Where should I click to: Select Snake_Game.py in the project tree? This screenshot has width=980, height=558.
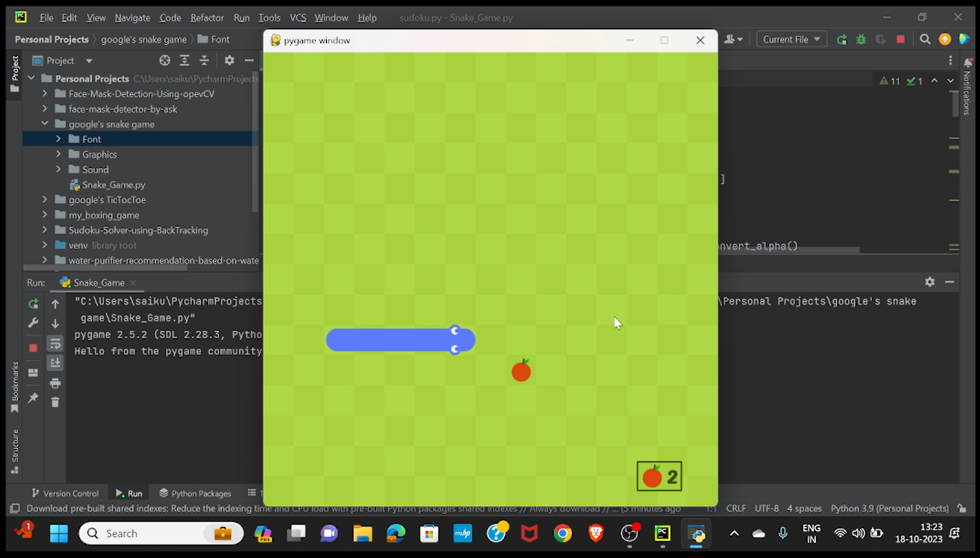click(114, 185)
